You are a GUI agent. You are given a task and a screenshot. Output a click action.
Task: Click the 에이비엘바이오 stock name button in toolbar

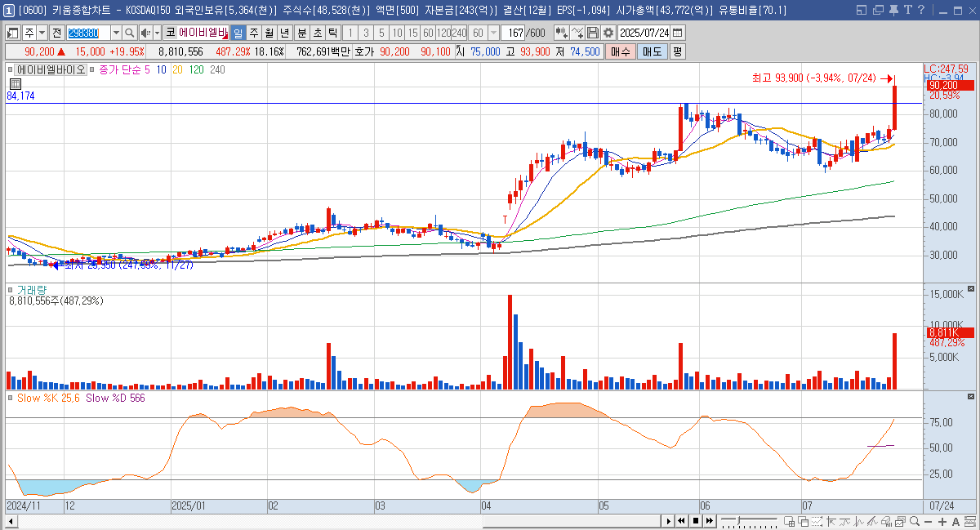[203, 33]
